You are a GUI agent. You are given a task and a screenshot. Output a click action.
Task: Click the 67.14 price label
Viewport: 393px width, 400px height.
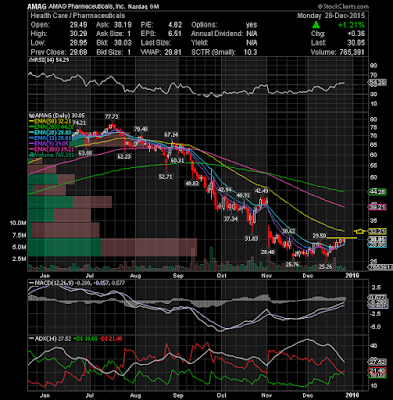coord(171,135)
